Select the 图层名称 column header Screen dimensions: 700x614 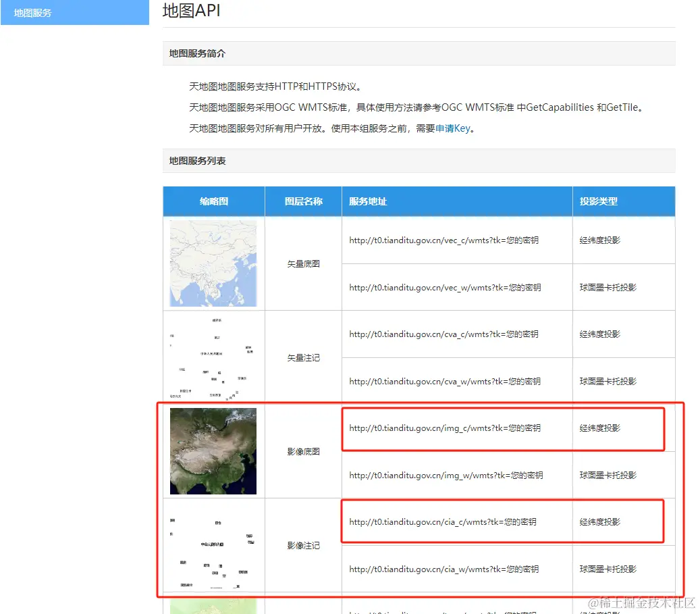pyautogui.click(x=303, y=201)
